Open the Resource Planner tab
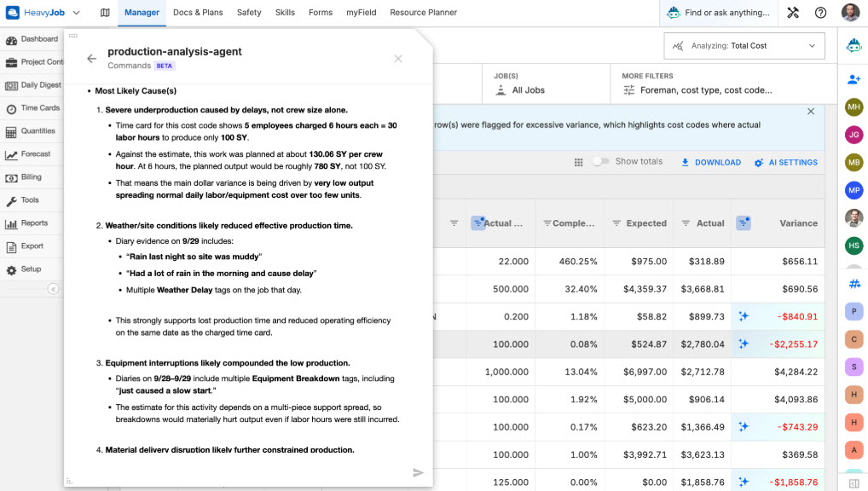Viewport: 868px width, 491px height. 424,12
